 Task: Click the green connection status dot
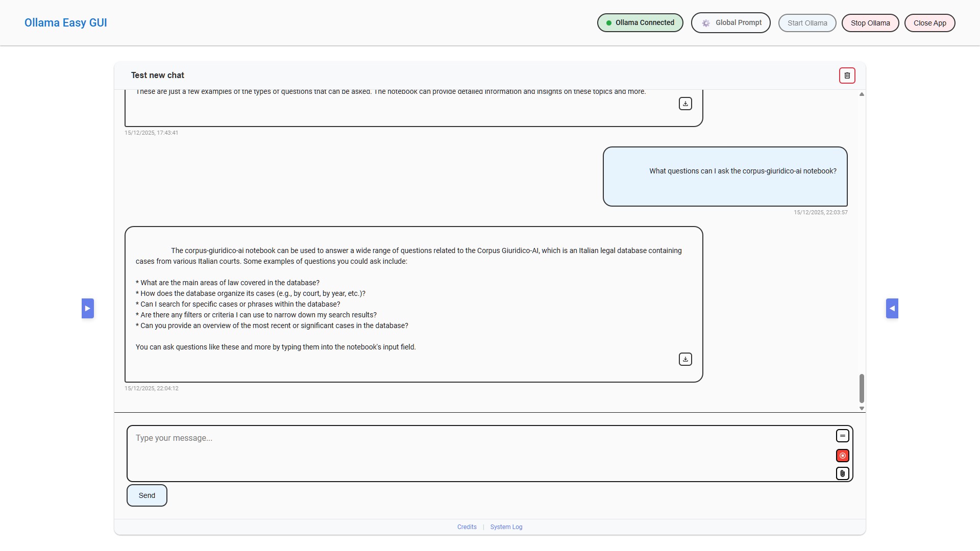pyautogui.click(x=608, y=23)
